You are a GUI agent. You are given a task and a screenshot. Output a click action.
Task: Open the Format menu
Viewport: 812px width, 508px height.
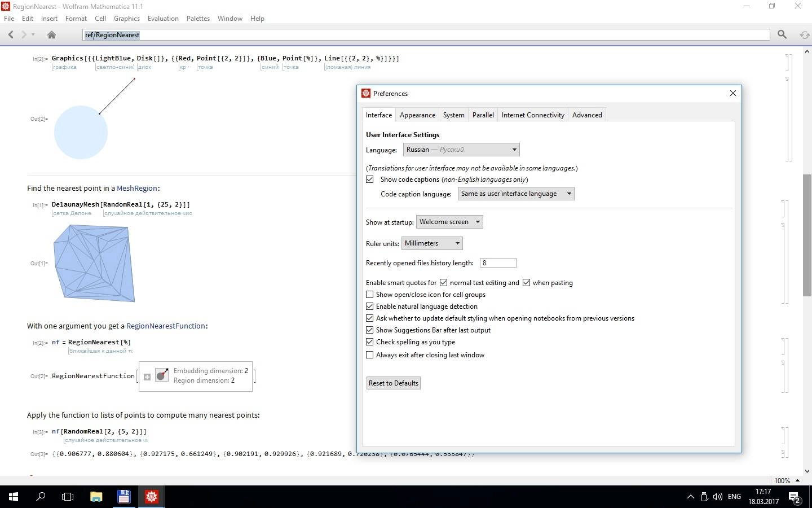coord(76,18)
